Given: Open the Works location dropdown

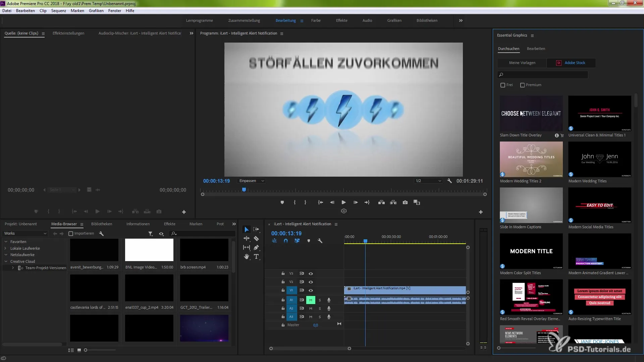Looking at the screenshot, I should (x=25, y=233).
